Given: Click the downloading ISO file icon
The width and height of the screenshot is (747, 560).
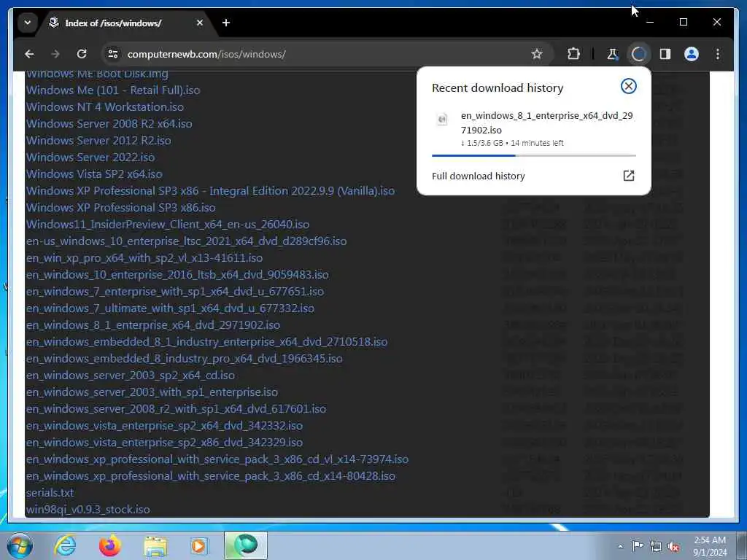Looking at the screenshot, I should pyautogui.click(x=442, y=119).
